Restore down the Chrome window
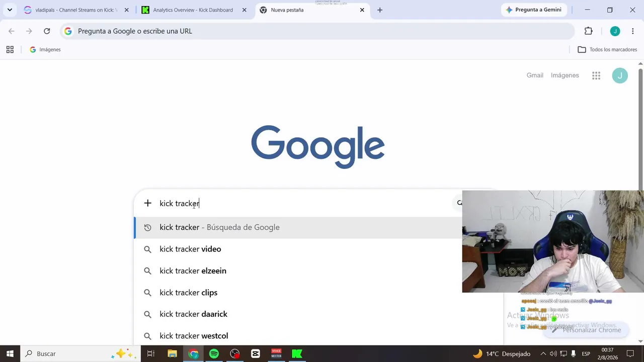This screenshot has height=362, width=644. pos(610,10)
